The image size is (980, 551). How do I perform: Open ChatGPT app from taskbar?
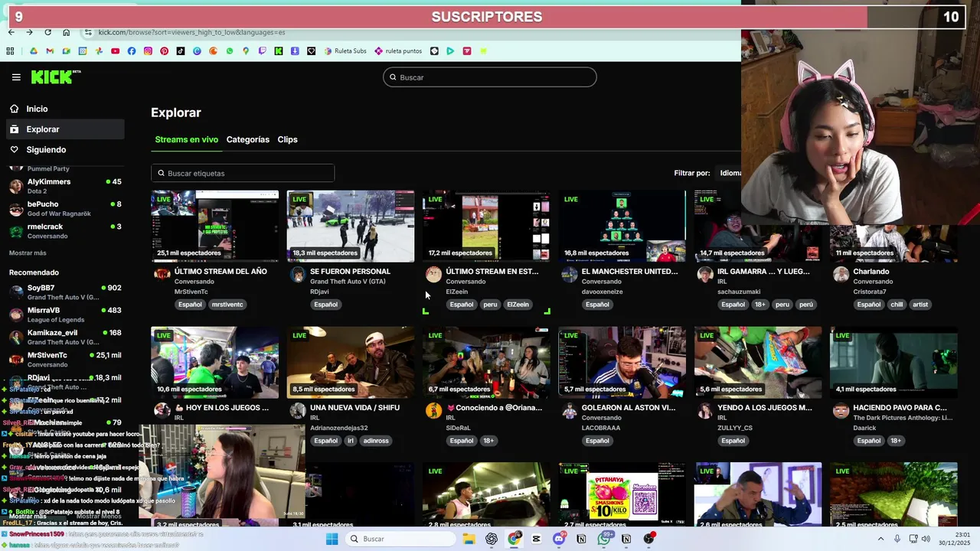492,539
